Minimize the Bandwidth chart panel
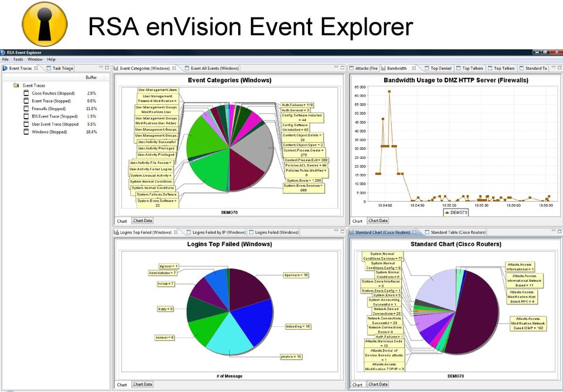Screen dimensions: 563x392 [x=554, y=67]
